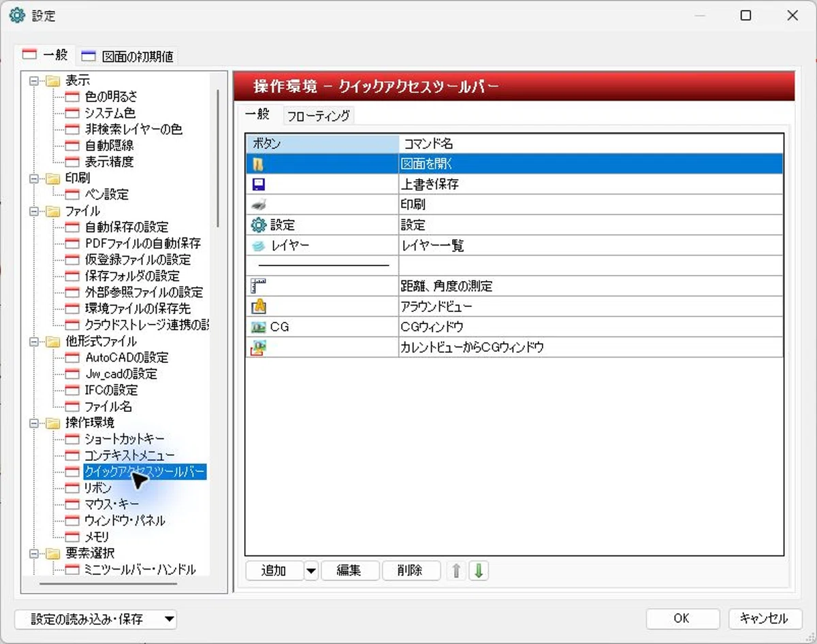Move selected command down with green arrow
817x644 pixels.
(479, 570)
